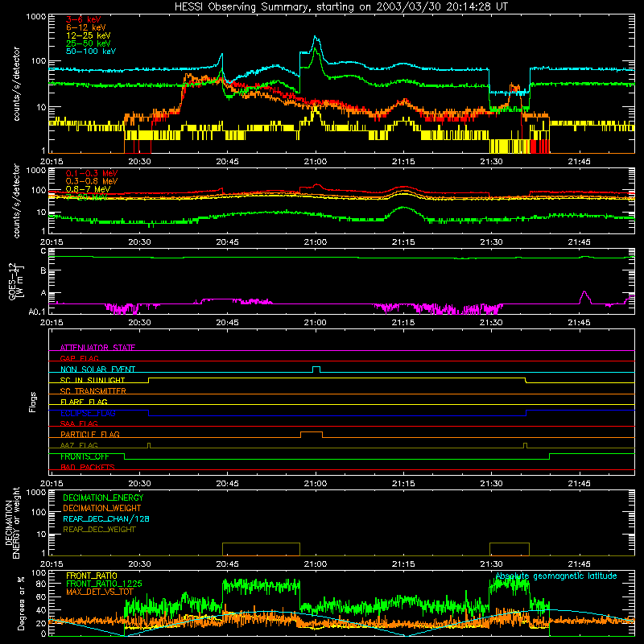
Task: Click the PARTICLE_FLAG label
Action: click(x=90, y=434)
